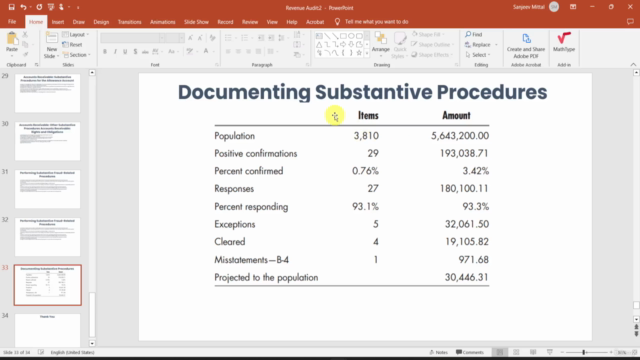Expand the Replace dropdown arrow

click(x=496, y=44)
